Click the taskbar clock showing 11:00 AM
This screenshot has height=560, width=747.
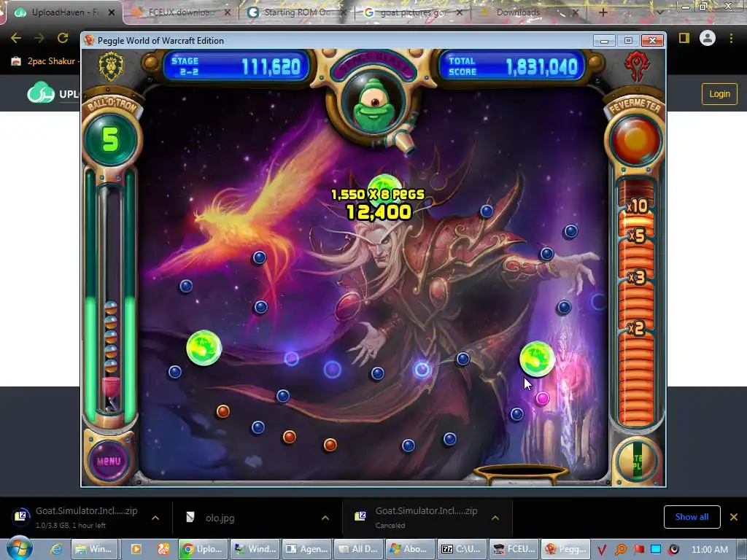tap(709, 550)
